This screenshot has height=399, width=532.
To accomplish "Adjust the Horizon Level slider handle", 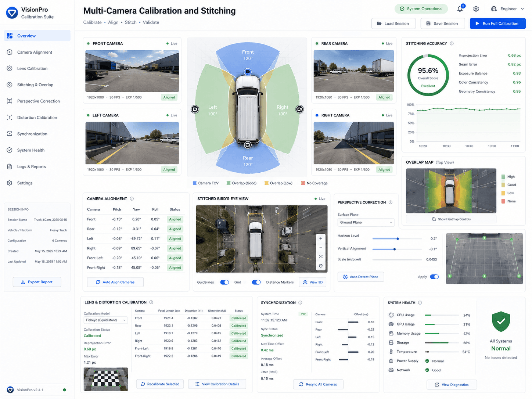I will (x=398, y=239).
